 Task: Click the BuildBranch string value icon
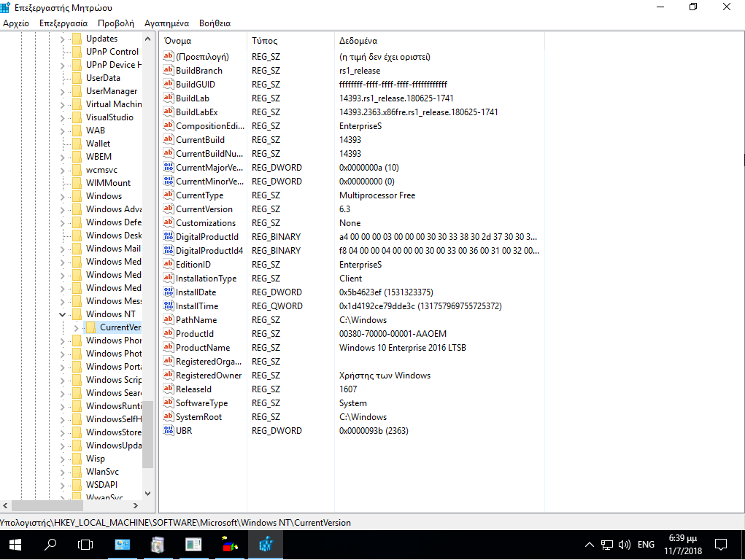click(169, 70)
